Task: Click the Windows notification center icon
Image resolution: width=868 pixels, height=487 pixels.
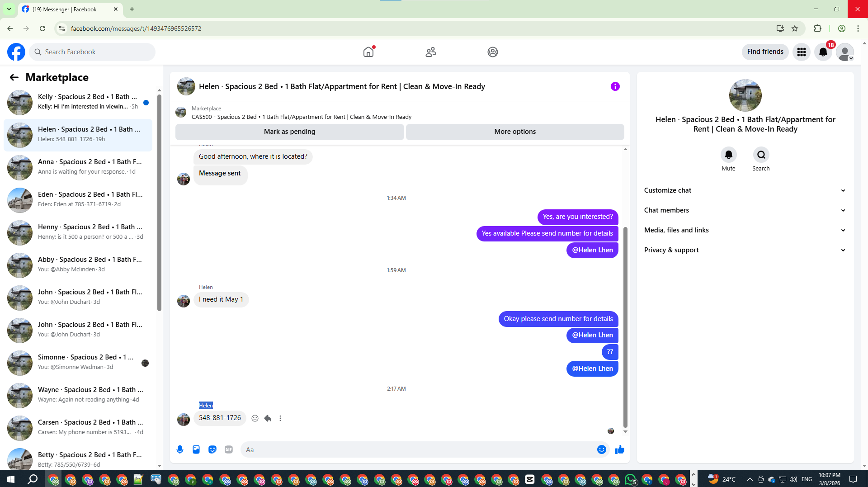Action: coord(853,479)
